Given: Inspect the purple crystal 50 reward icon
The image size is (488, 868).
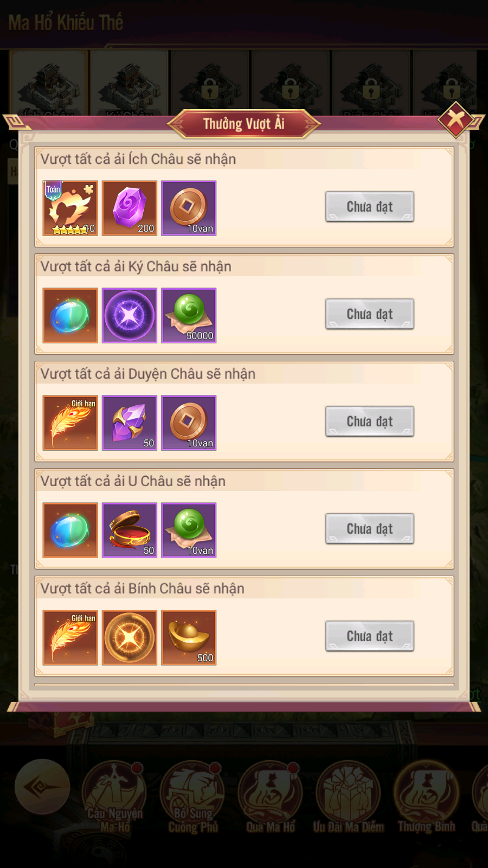Looking at the screenshot, I should tap(130, 423).
